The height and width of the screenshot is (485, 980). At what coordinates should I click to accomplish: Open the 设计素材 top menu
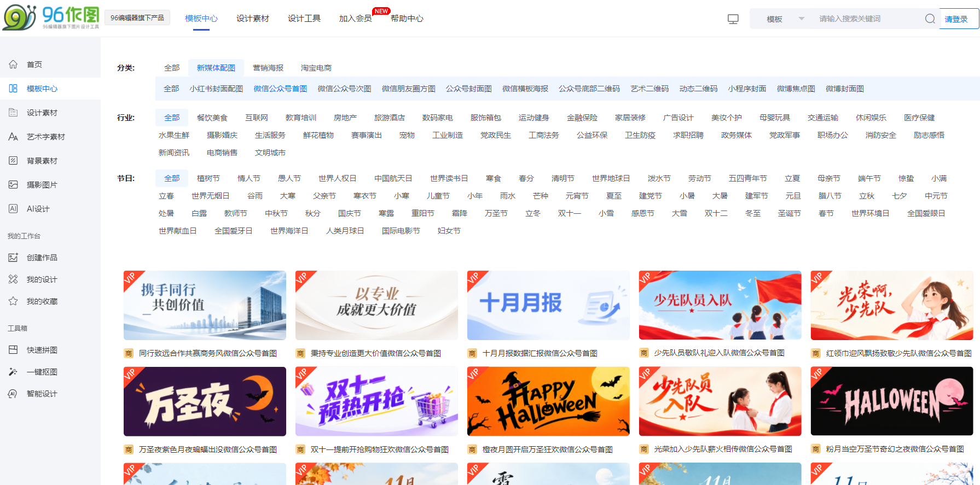[x=253, y=18]
